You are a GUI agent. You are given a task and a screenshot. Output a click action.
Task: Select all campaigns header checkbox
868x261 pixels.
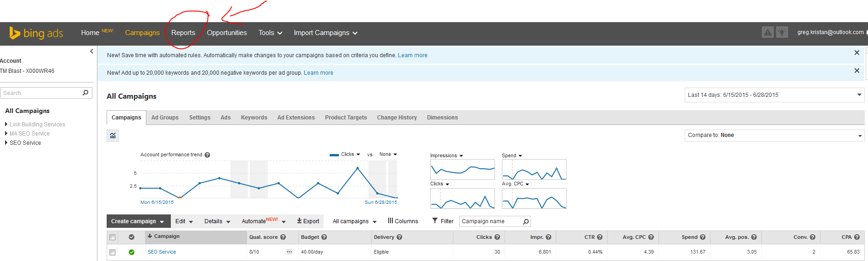[x=112, y=237]
